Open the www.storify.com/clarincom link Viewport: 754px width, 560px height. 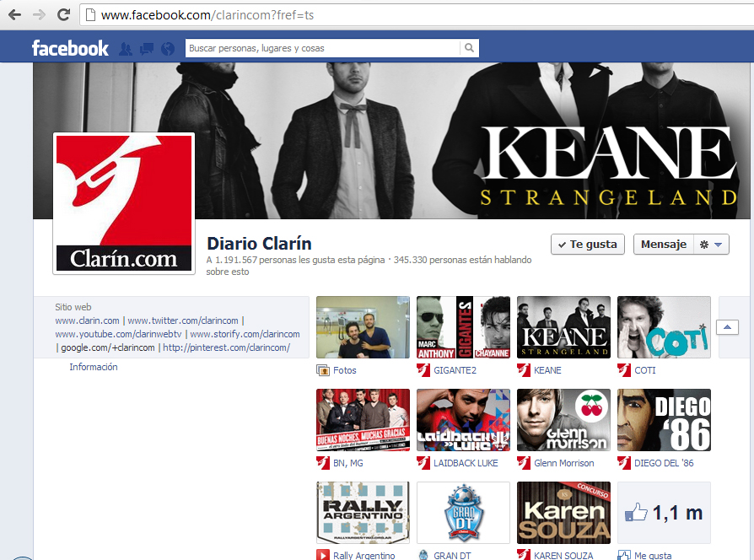tap(245, 334)
